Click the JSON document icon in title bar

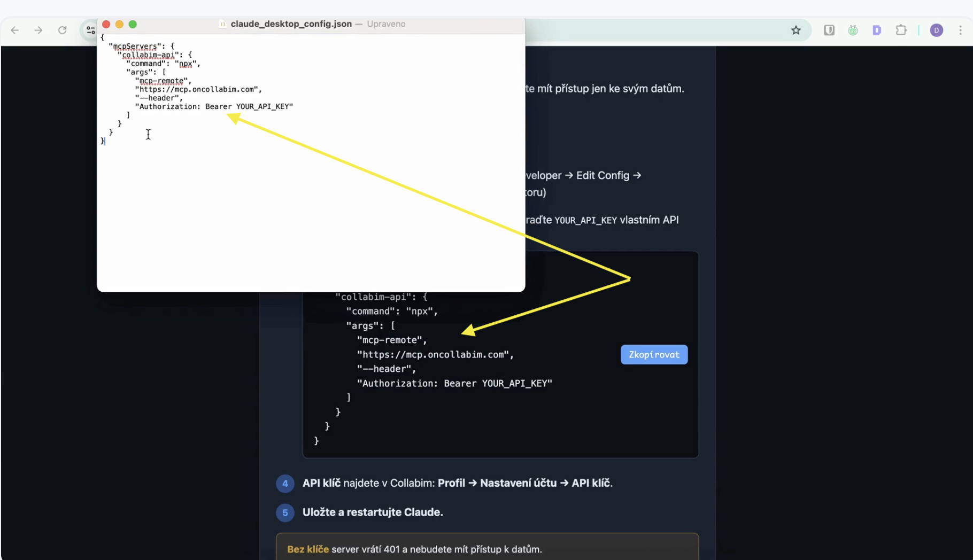point(223,24)
